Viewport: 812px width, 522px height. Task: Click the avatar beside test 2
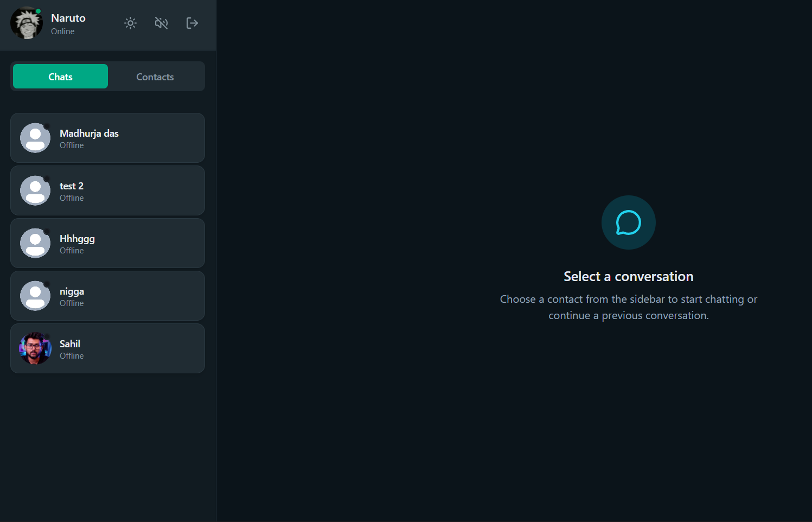(35, 190)
